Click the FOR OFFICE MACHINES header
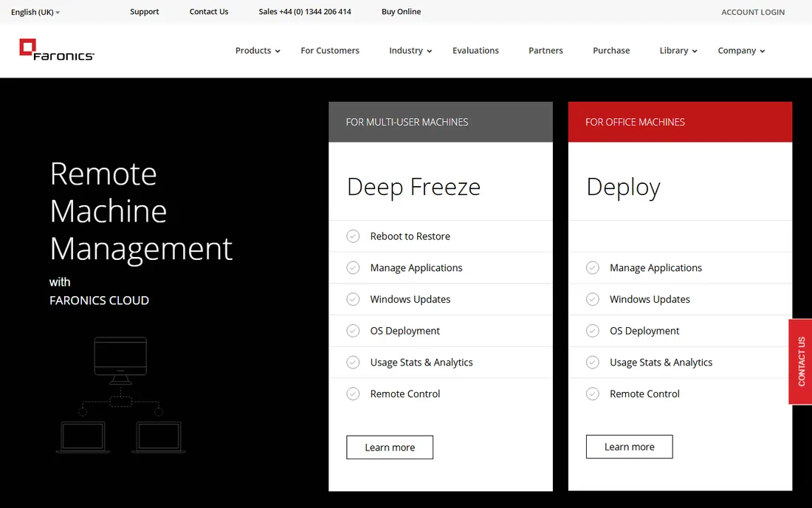The image size is (812, 508). 680,123
